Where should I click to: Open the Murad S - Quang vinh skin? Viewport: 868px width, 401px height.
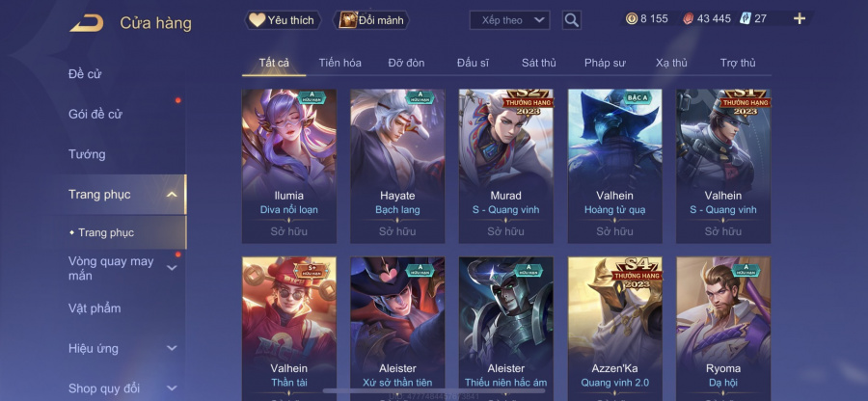pos(506,166)
